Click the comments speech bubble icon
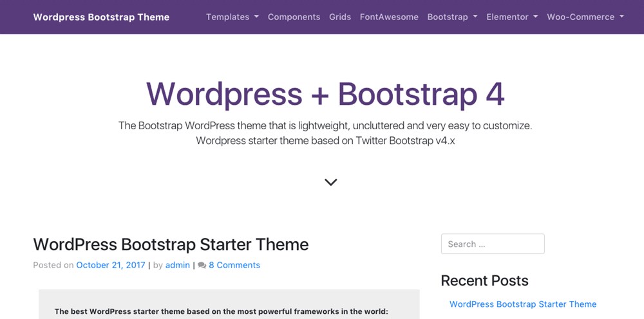This screenshot has width=644, height=319. (202, 265)
